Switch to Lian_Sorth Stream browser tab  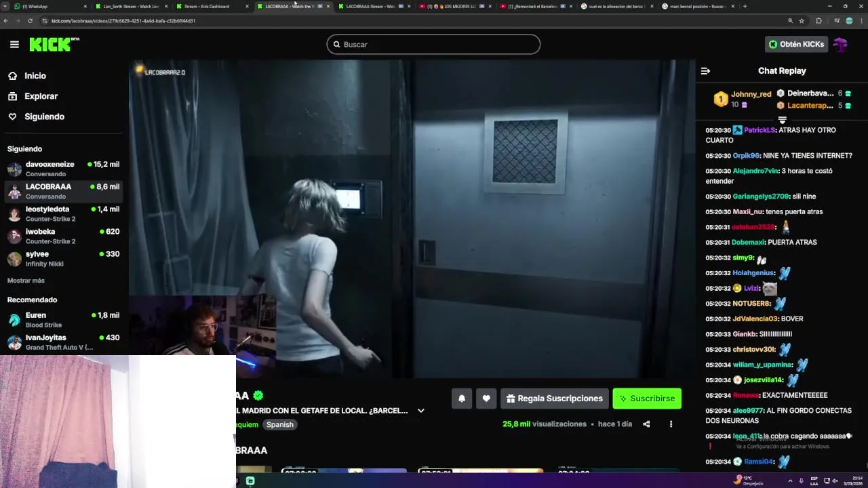pos(132,6)
